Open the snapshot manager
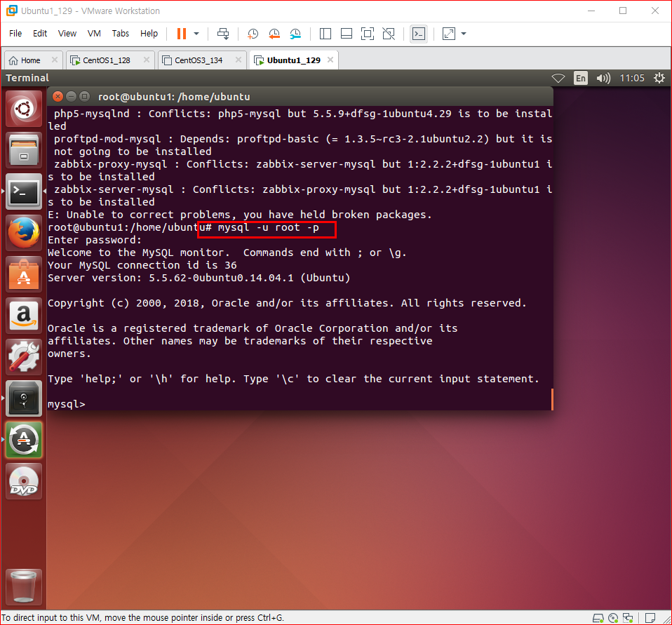The width and height of the screenshot is (672, 625). (296, 34)
